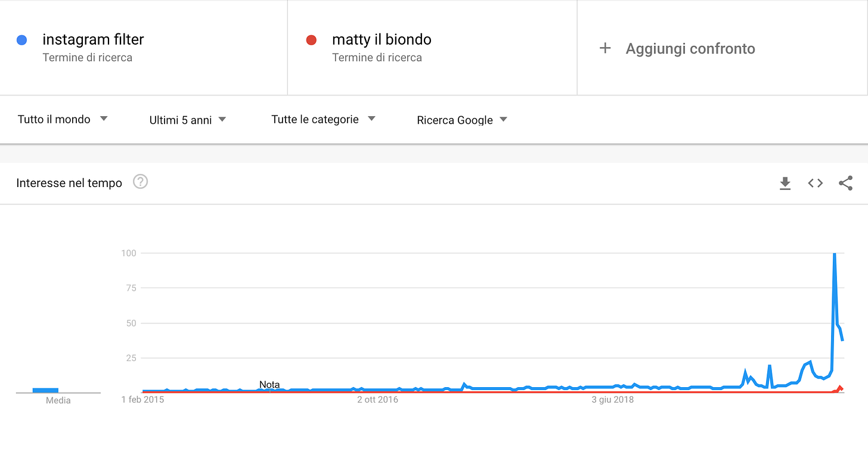Click the 2 ott 2016 axis label
The height and width of the screenshot is (458, 868).
pos(377,400)
